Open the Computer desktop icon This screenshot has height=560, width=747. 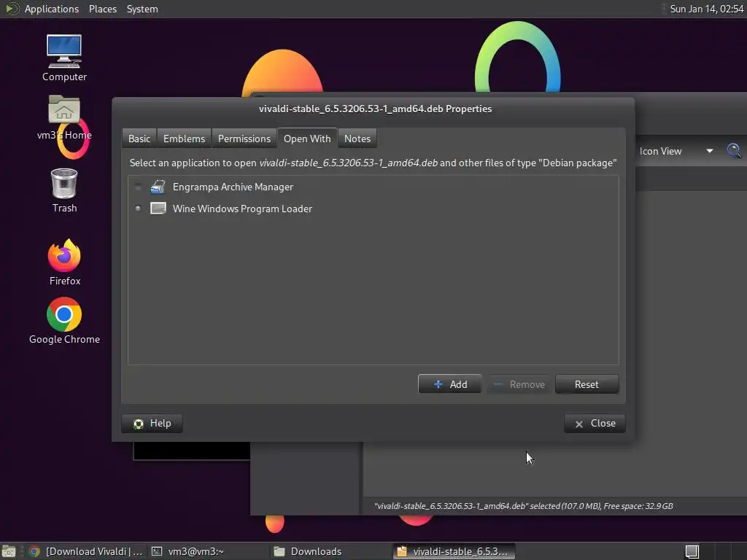pyautogui.click(x=64, y=58)
